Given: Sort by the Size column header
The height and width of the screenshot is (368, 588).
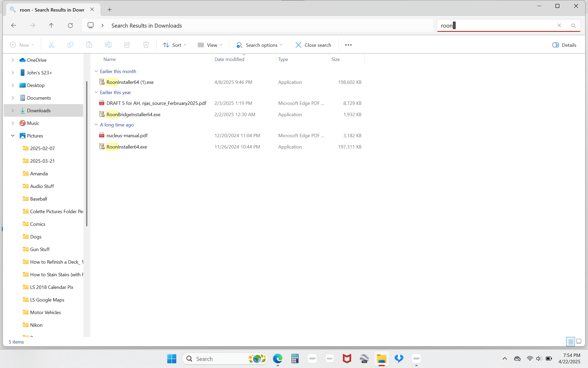Looking at the screenshot, I should point(335,59).
